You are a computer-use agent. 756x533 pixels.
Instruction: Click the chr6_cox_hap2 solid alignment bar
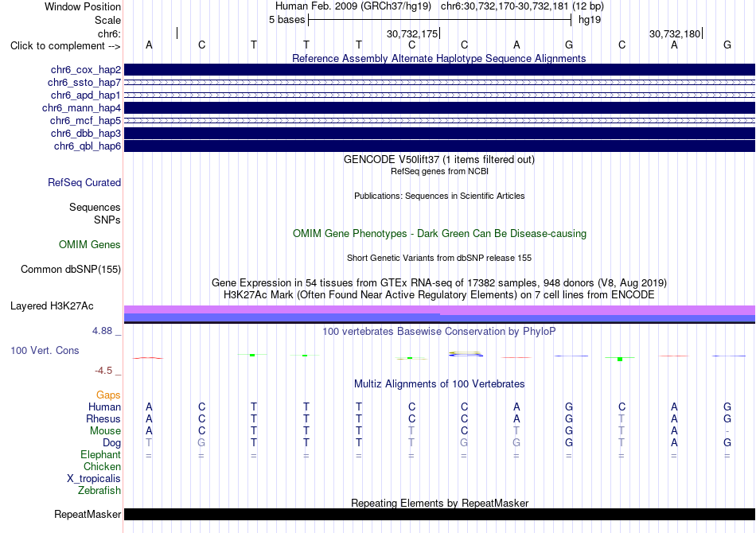(x=440, y=69)
